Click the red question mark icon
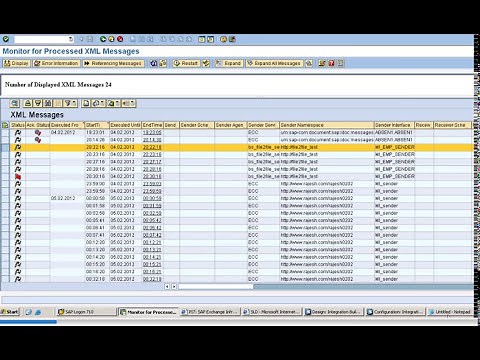480x360 pixels. 331,63
